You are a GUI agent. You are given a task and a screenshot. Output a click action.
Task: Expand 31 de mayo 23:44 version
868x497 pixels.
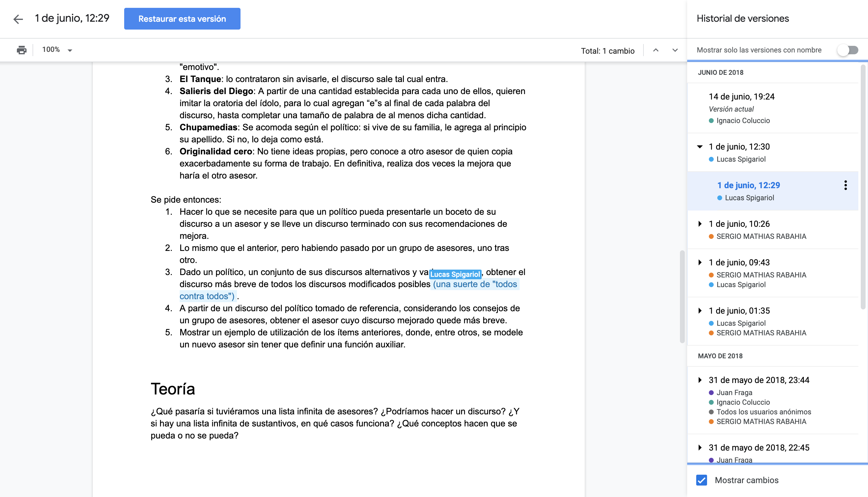(x=700, y=380)
